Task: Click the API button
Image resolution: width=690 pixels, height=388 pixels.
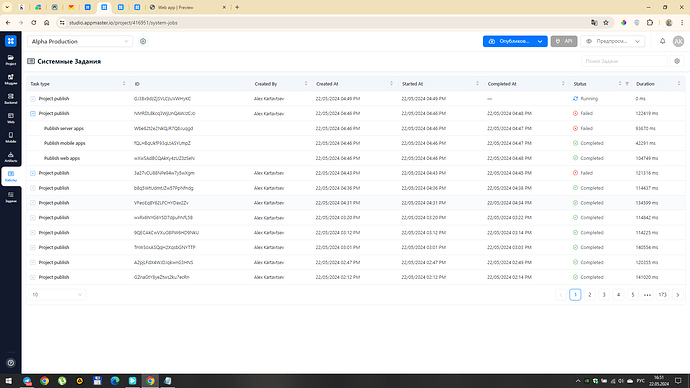Action: click(x=564, y=41)
